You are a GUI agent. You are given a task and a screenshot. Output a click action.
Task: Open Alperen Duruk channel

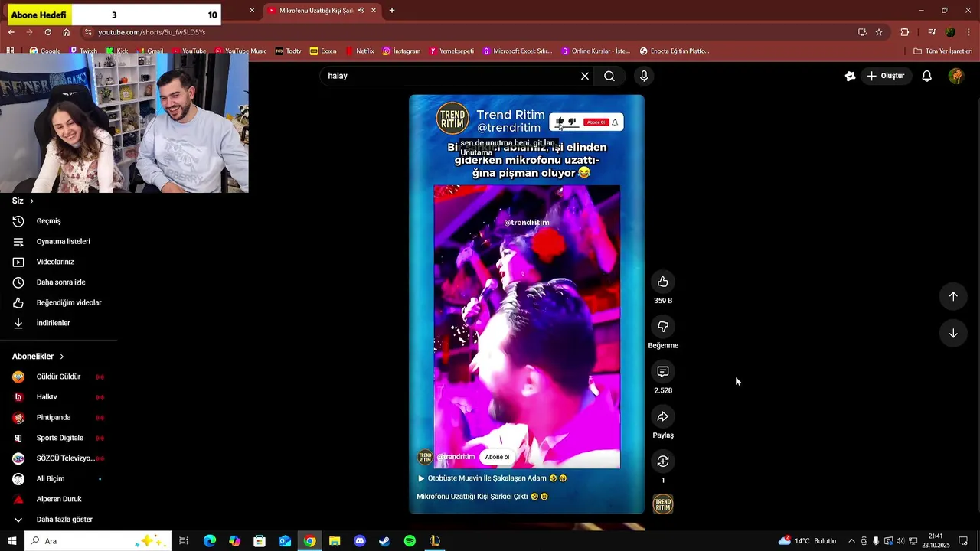pyautogui.click(x=58, y=499)
